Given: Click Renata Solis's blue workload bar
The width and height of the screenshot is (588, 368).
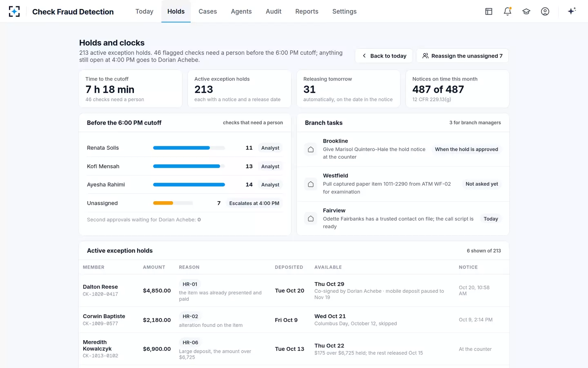Looking at the screenshot, I should click(181, 148).
